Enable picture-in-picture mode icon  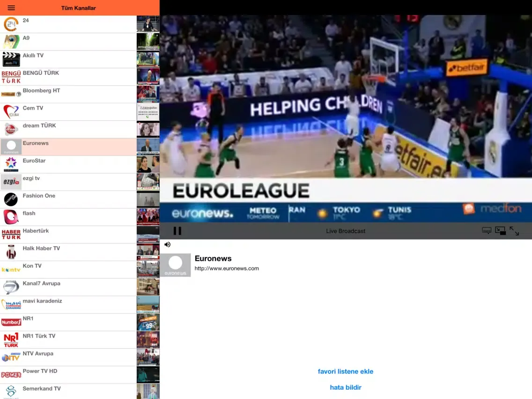(x=500, y=231)
